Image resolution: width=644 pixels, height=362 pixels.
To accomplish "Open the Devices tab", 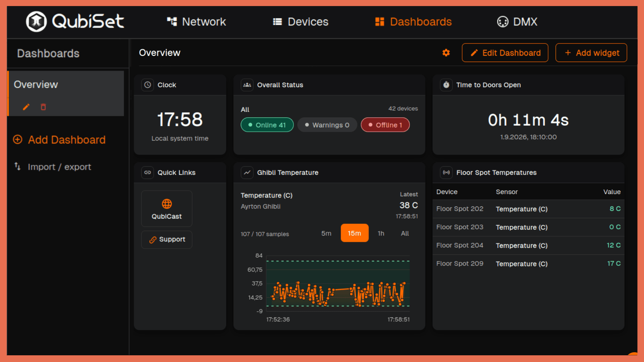I will click(301, 22).
